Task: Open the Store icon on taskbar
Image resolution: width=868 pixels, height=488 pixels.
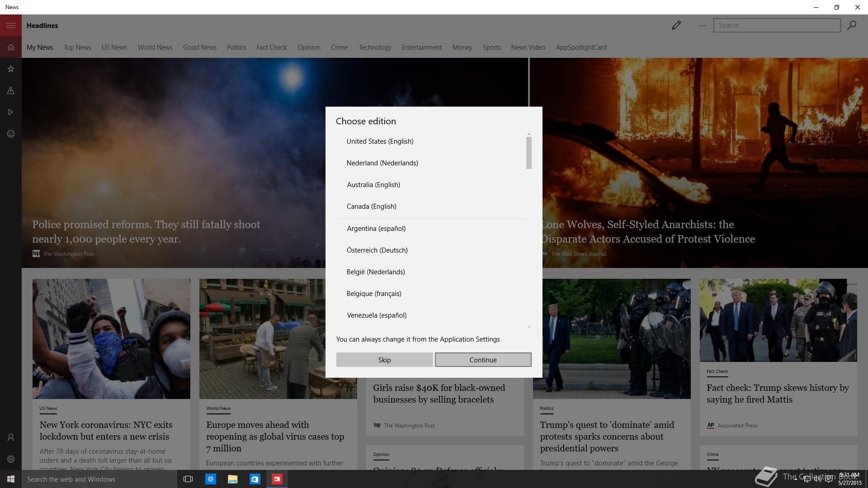Action: [255, 479]
